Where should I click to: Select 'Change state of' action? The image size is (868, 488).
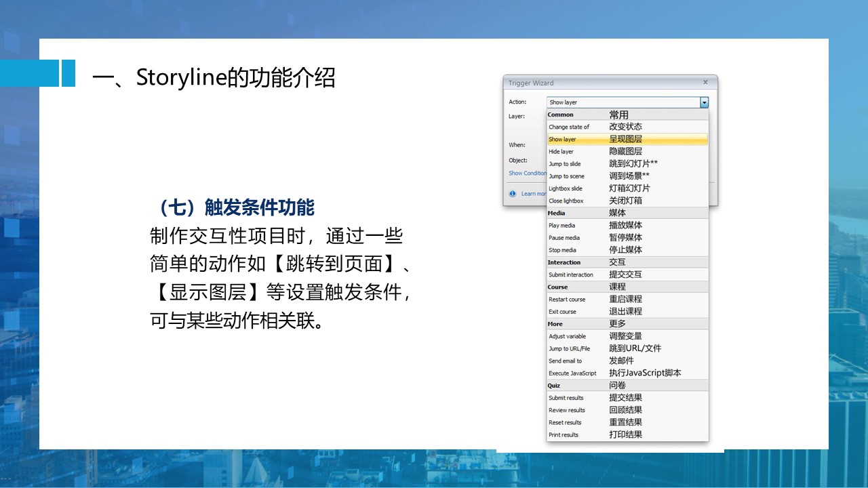click(x=569, y=127)
